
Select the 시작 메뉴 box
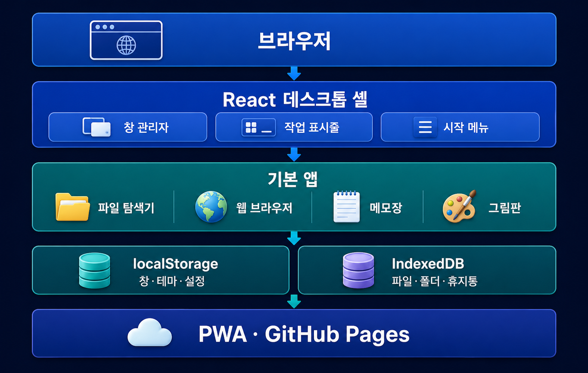coord(460,127)
